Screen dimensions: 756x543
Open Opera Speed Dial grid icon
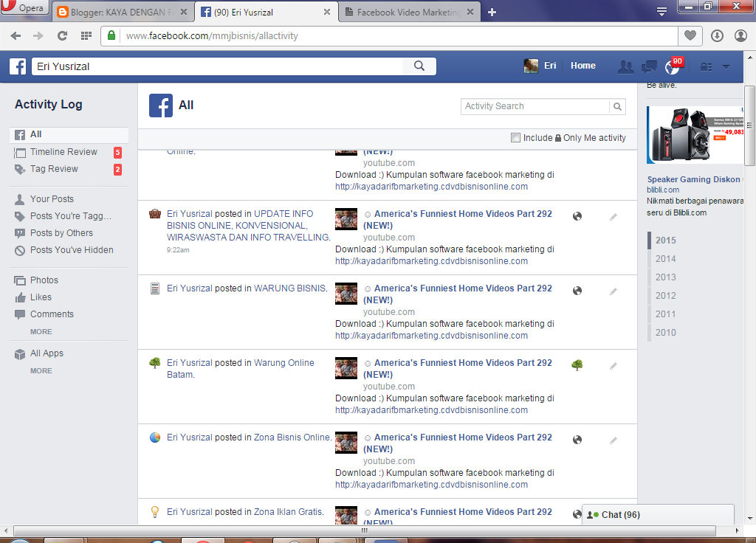86,35
